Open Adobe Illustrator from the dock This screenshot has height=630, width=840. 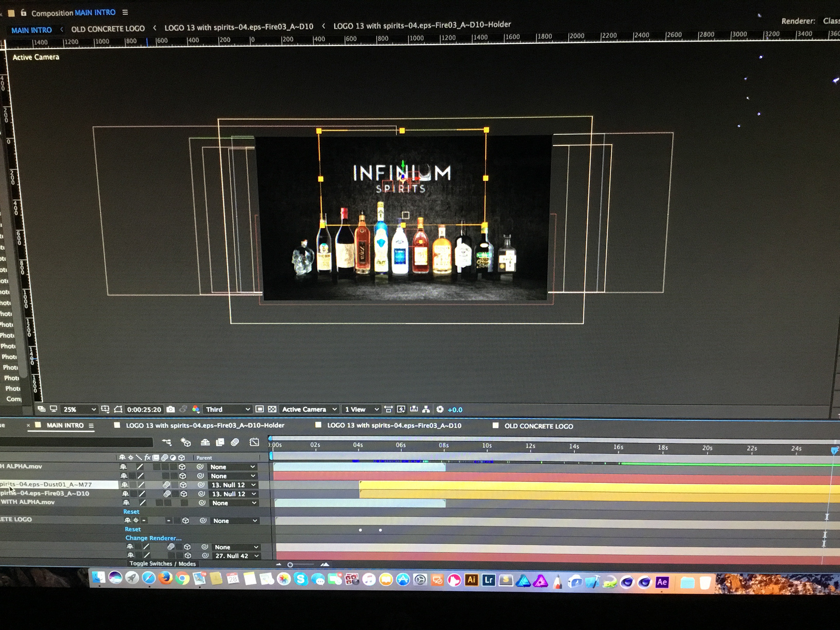pos(471,580)
